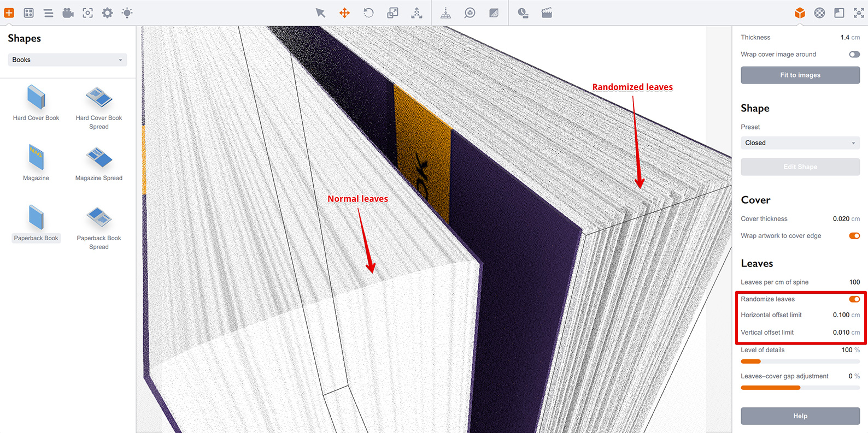This screenshot has width=868, height=433.
Task: Click the drop-to-floor grid icon
Action: (446, 13)
